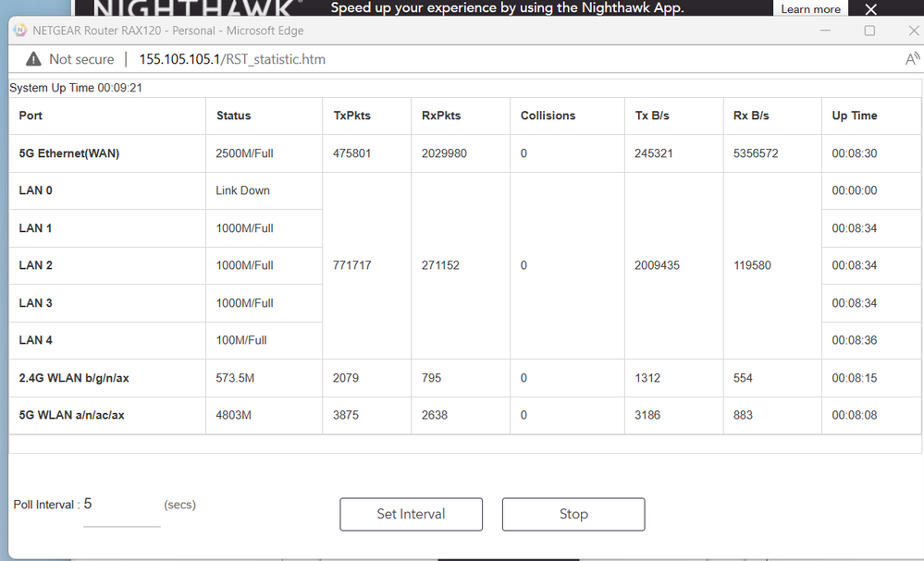Screen dimensions: 924x561
Task: Click the 5G WLAN RxPkts value 2638
Action: tap(435, 415)
